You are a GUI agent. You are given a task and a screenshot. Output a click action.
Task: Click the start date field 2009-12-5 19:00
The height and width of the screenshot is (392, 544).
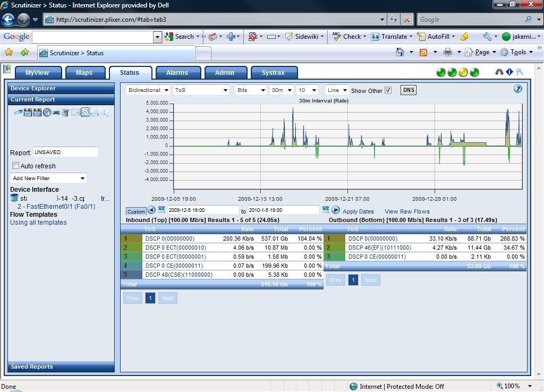tap(203, 210)
